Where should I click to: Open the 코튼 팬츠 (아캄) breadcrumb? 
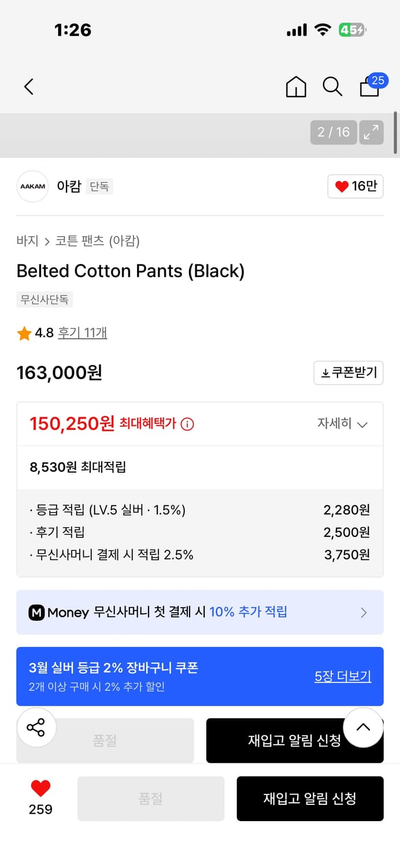97,241
